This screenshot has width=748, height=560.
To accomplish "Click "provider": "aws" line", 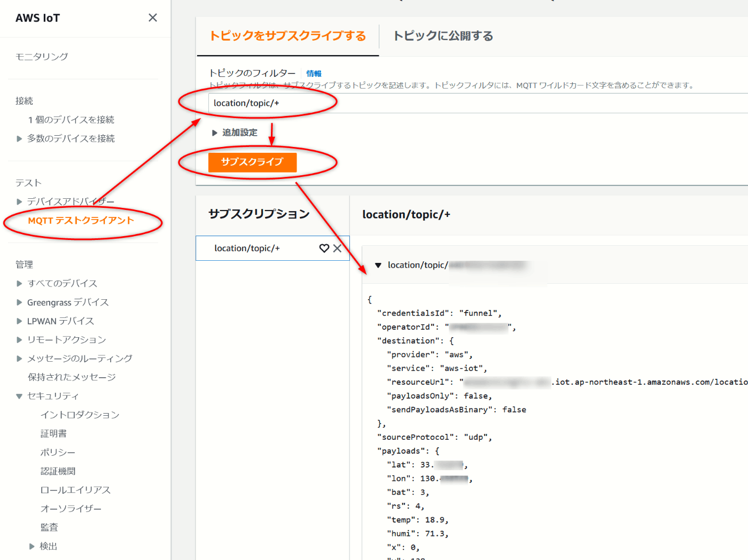I will click(x=430, y=354).
